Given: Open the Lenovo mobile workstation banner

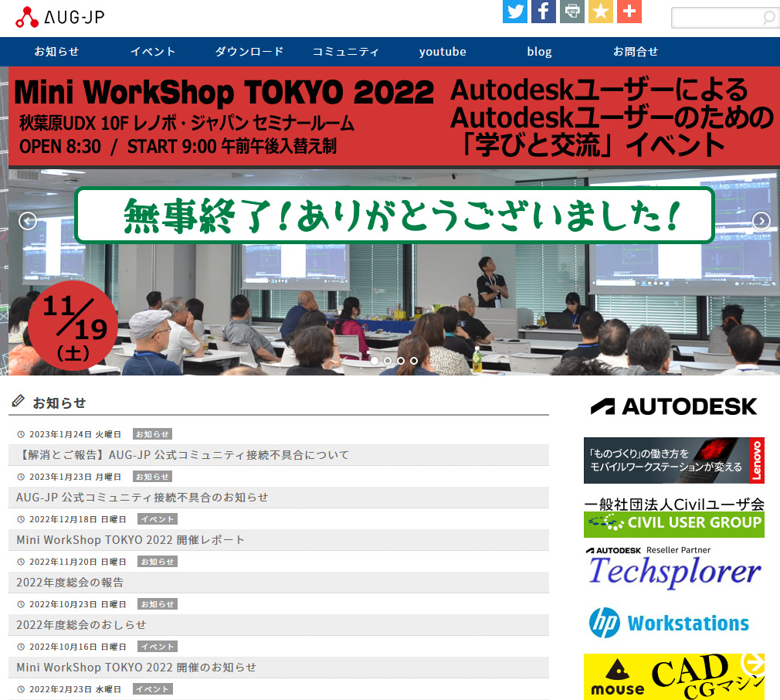Looking at the screenshot, I should pyautogui.click(x=674, y=460).
